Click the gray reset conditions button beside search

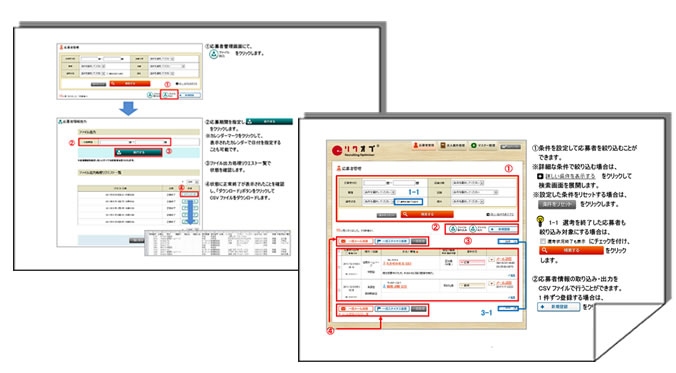tap(386, 215)
